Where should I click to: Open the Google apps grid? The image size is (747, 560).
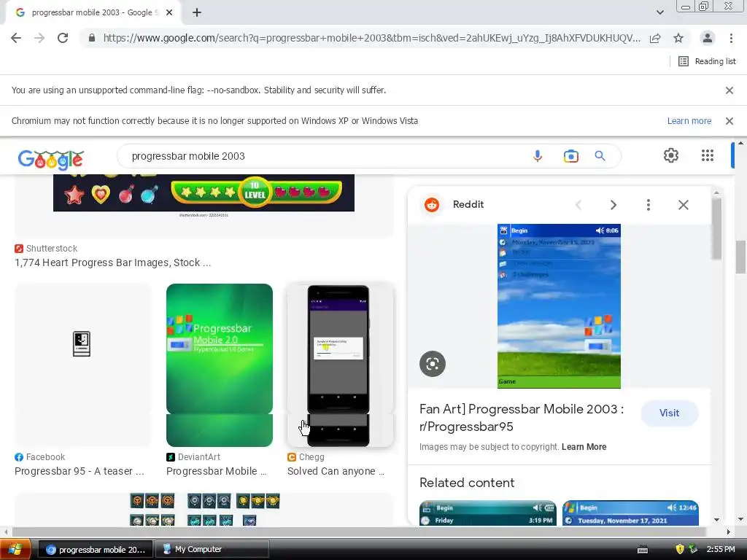708,155
